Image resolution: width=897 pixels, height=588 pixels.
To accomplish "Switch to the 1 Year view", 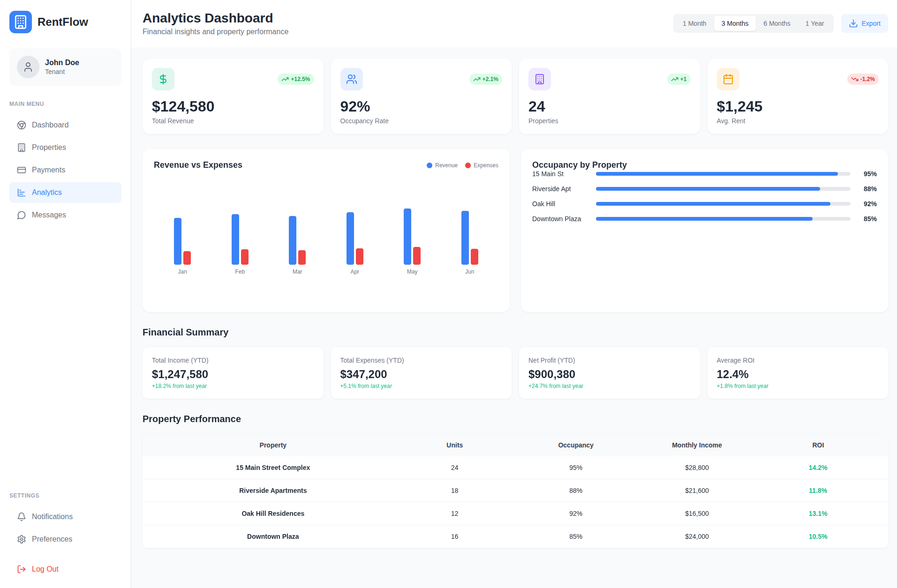I will coord(814,23).
